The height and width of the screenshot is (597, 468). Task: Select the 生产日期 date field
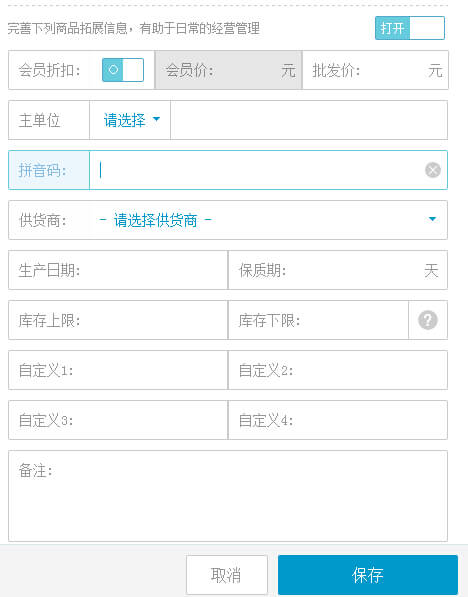[x=118, y=270]
